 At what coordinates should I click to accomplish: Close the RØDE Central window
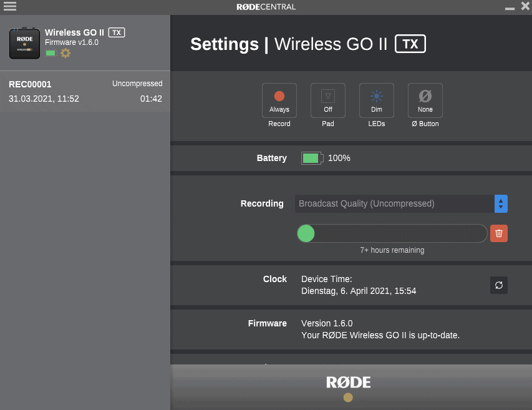coord(526,6)
